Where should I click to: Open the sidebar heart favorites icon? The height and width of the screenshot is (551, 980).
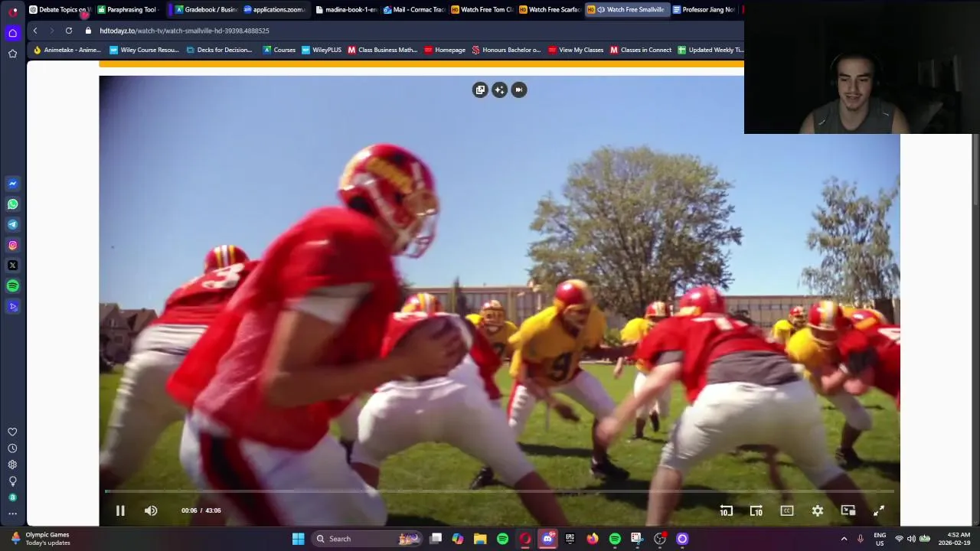(x=12, y=432)
